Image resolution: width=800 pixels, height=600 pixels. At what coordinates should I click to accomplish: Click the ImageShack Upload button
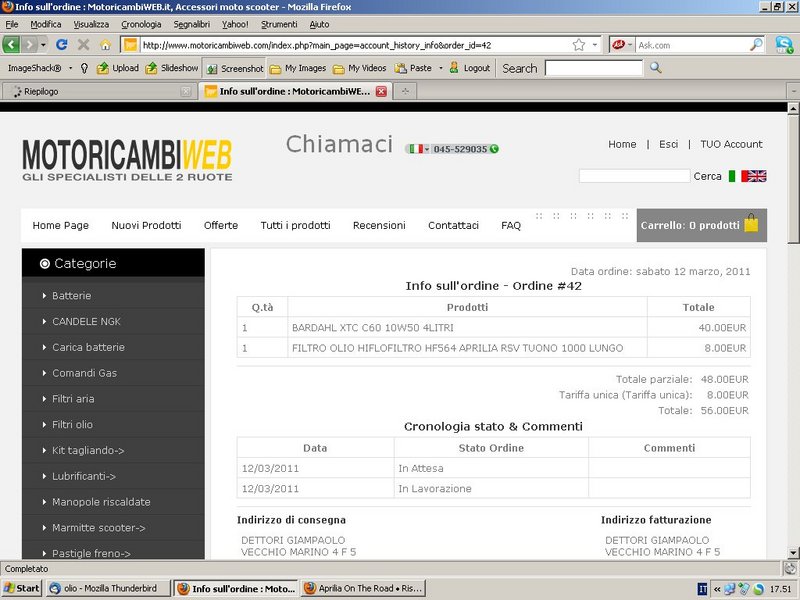point(118,68)
